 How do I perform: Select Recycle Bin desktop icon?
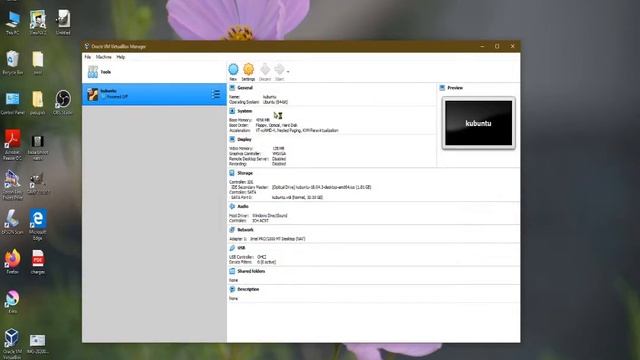(x=12, y=62)
